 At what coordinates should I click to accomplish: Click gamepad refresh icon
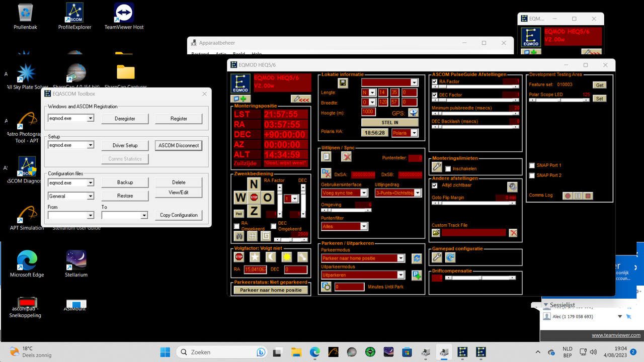(x=450, y=257)
